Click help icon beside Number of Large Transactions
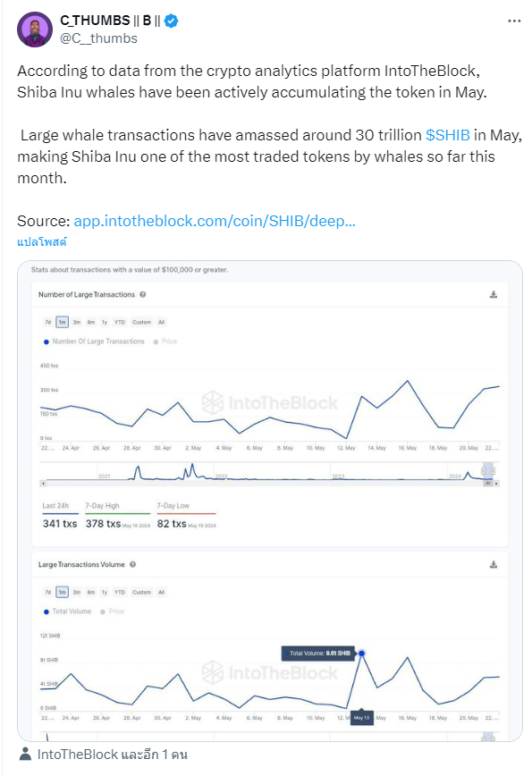Screen dimensions: 532x776 (x=142, y=294)
